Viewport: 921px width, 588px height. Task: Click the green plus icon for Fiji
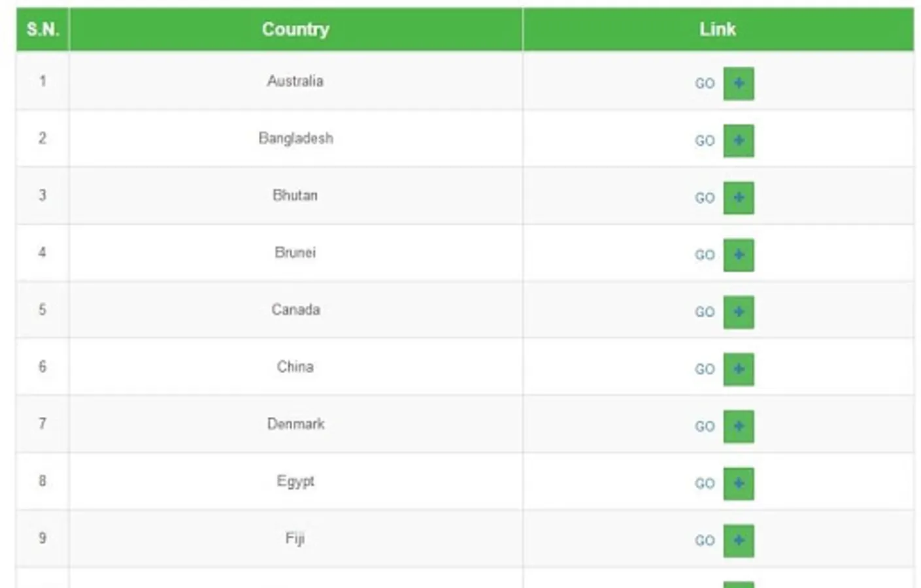tap(738, 540)
